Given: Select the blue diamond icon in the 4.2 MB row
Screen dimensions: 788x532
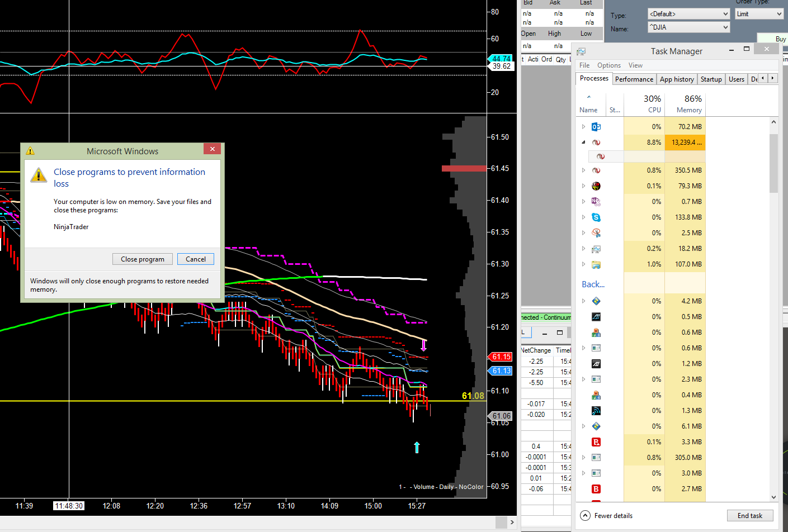Looking at the screenshot, I should tap(596, 301).
